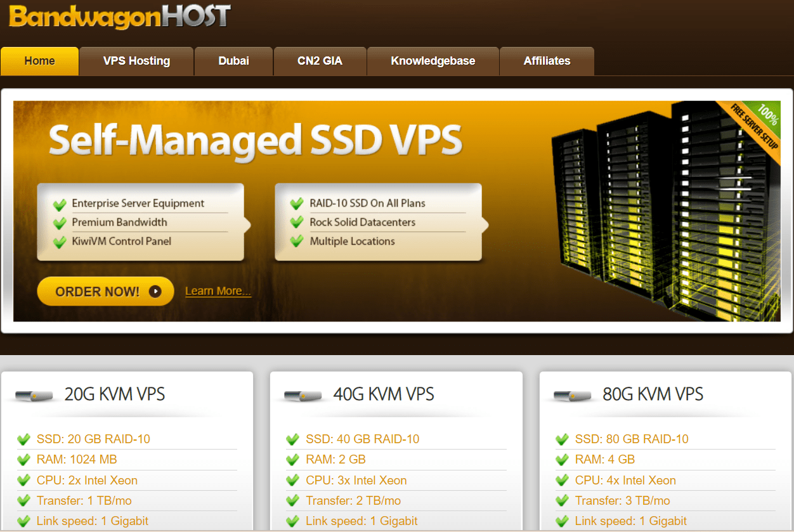Screen dimensions: 794x532
Task: Click the checkmark beside SSD: 80 GB RAID-10
Action: 563,439
